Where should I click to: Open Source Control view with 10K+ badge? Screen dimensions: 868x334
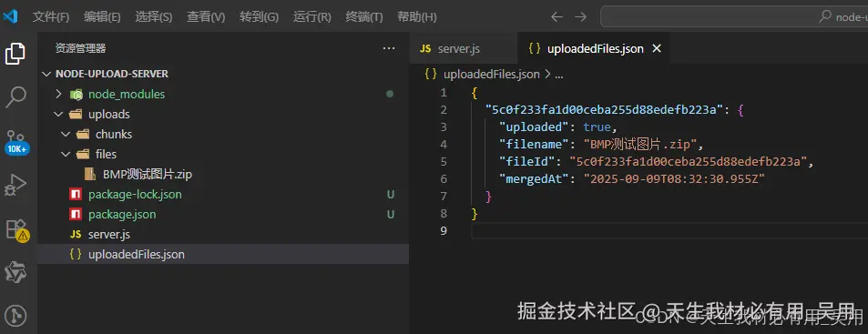tap(16, 142)
